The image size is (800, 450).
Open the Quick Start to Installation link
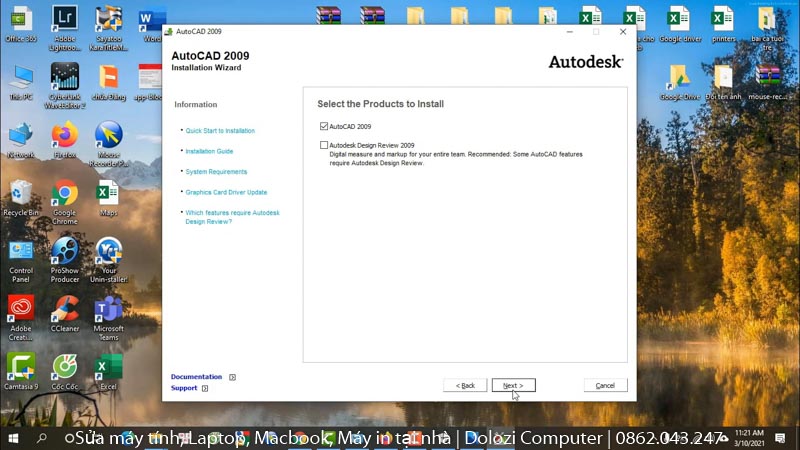(x=220, y=131)
